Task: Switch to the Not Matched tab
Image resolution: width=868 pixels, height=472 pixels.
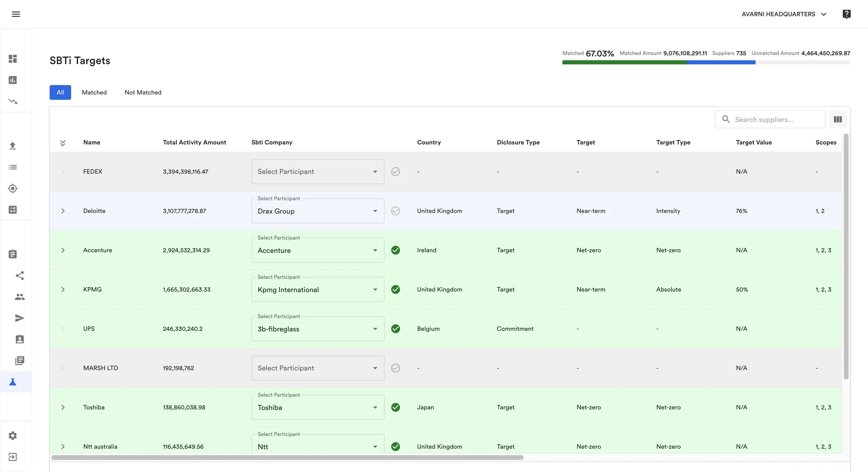Action: 143,92
